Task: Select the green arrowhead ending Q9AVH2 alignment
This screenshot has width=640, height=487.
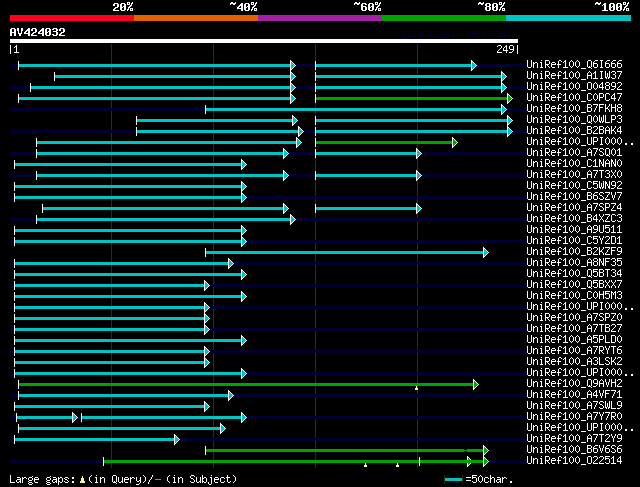Action: (x=476, y=385)
